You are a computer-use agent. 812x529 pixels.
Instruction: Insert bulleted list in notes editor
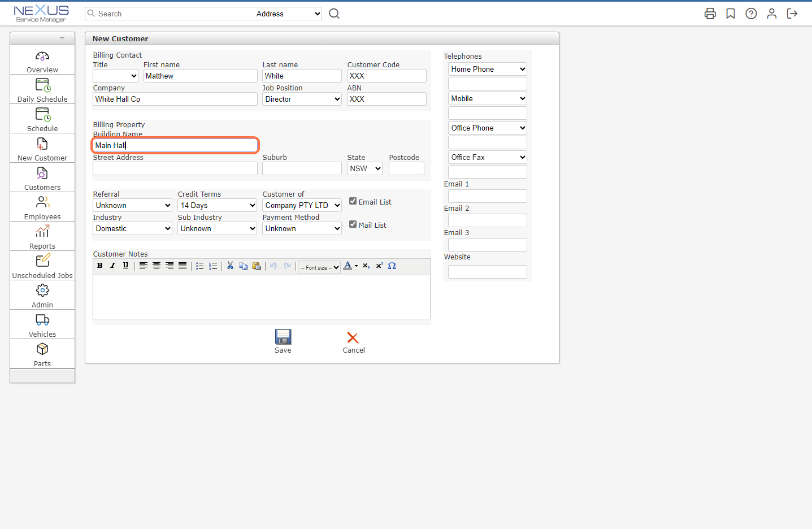(200, 266)
